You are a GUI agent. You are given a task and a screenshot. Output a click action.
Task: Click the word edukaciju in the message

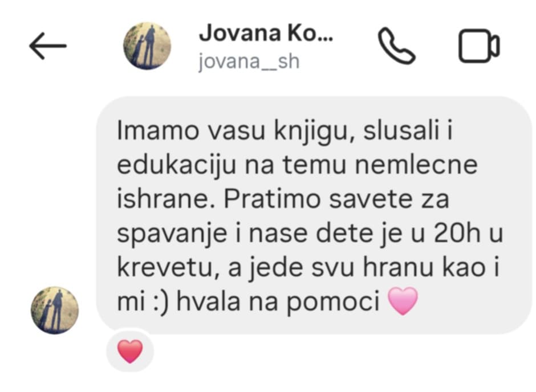point(177,166)
